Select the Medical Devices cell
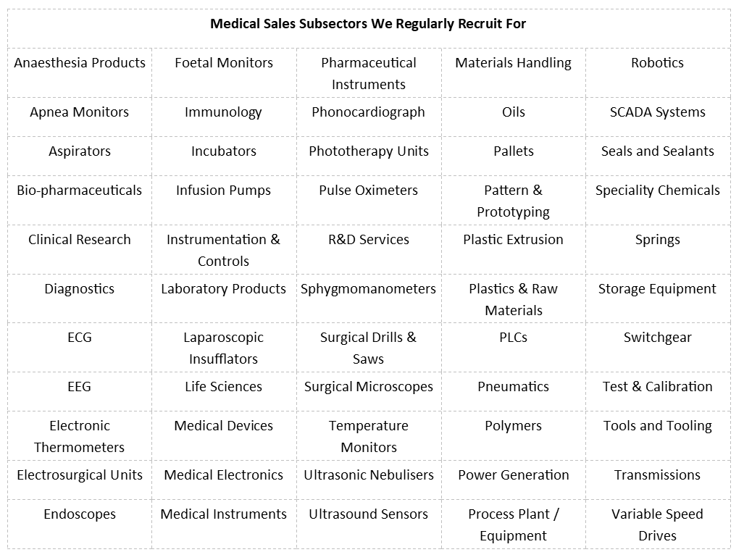Viewport: 744px width, 560px height. [223, 426]
